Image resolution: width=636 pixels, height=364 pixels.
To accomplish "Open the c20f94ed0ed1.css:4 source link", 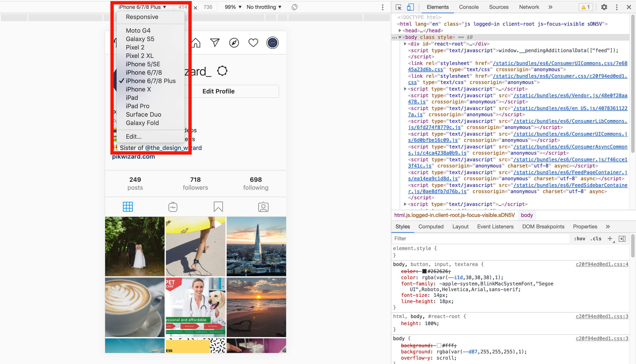I will pos(602,264).
